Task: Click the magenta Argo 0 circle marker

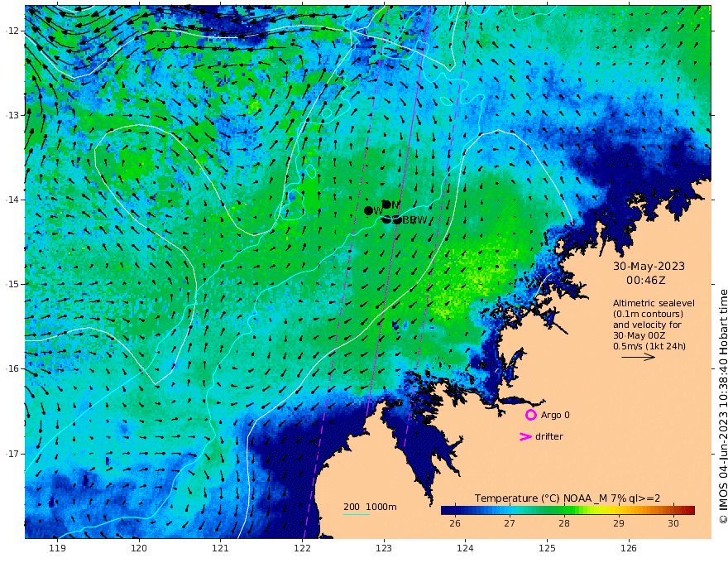Action: [530, 415]
